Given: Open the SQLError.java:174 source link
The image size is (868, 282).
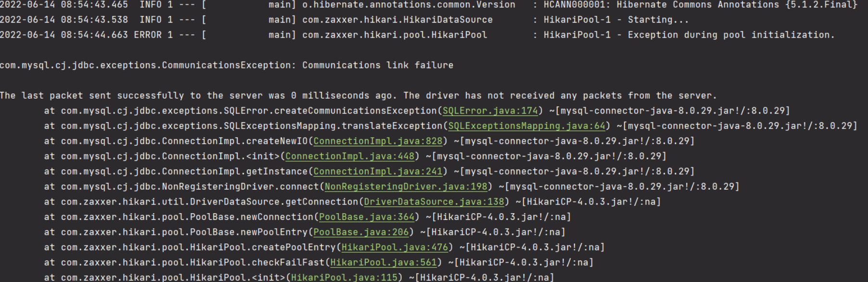Looking at the screenshot, I should [490, 111].
